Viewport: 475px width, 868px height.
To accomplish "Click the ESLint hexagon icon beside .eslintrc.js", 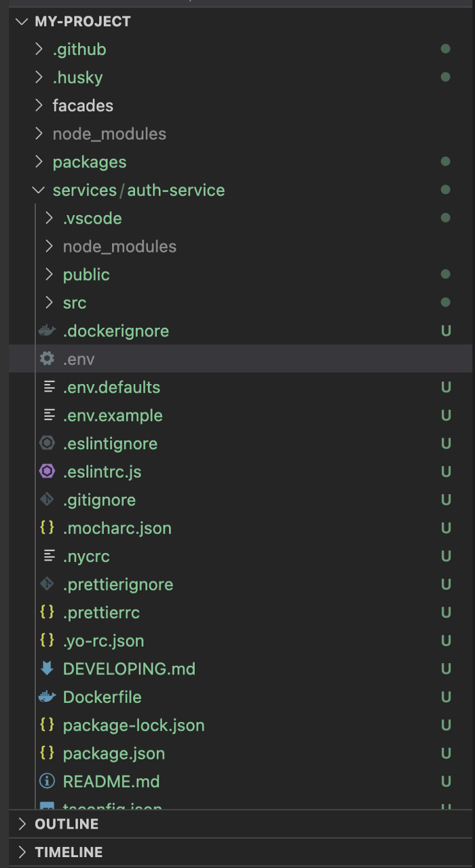I will click(47, 472).
